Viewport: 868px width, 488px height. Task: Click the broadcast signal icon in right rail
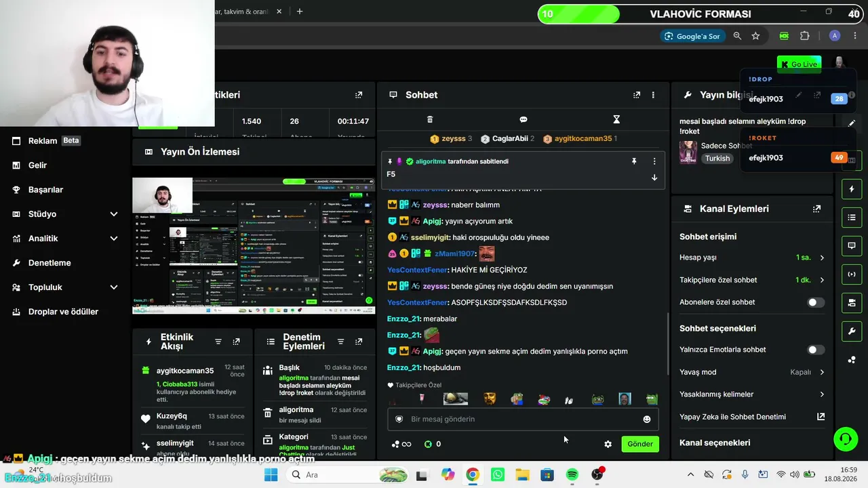(x=852, y=274)
